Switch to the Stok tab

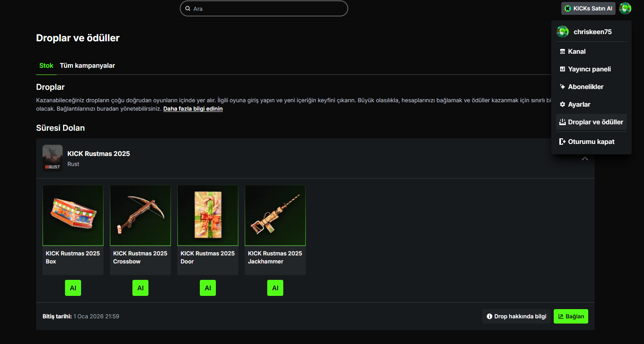coord(46,65)
